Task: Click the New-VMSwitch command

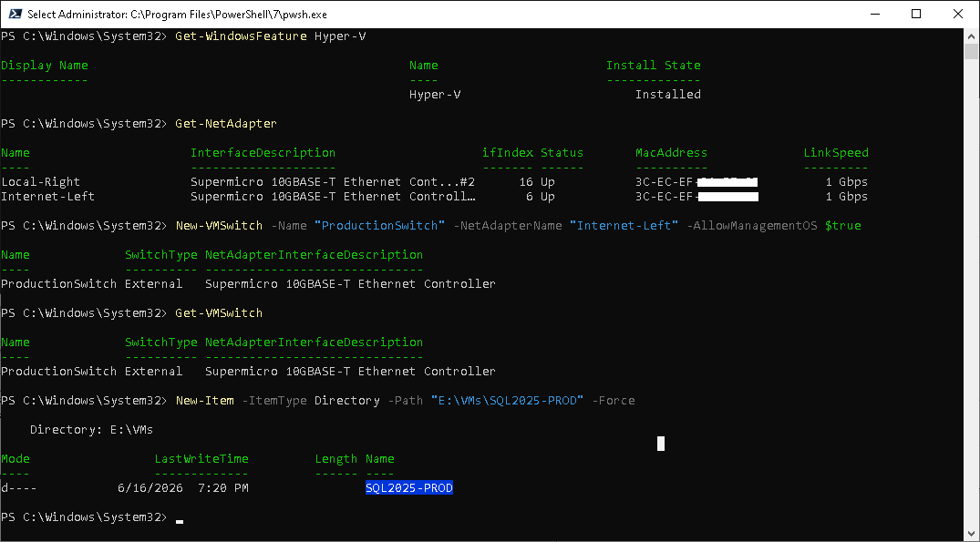Action: (219, 225)
